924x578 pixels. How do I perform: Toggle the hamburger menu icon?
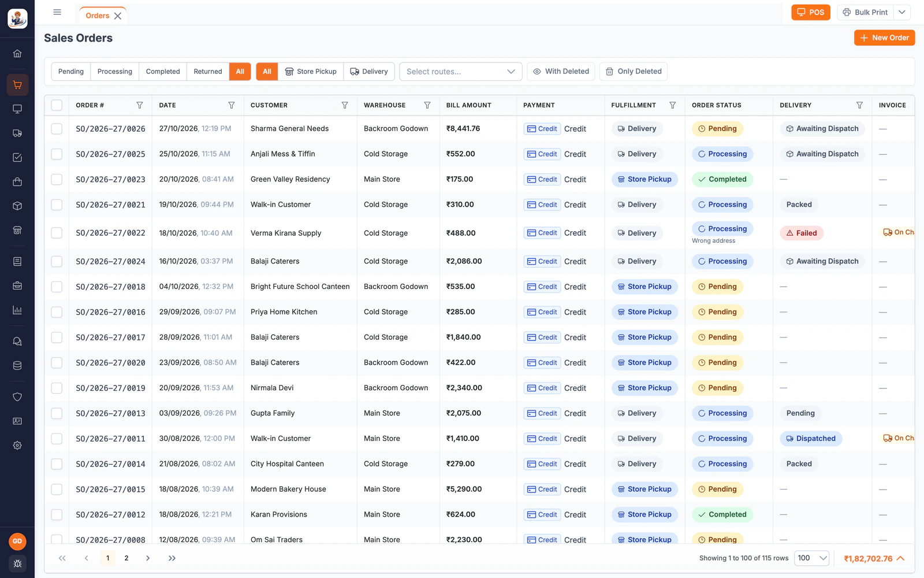57,12
